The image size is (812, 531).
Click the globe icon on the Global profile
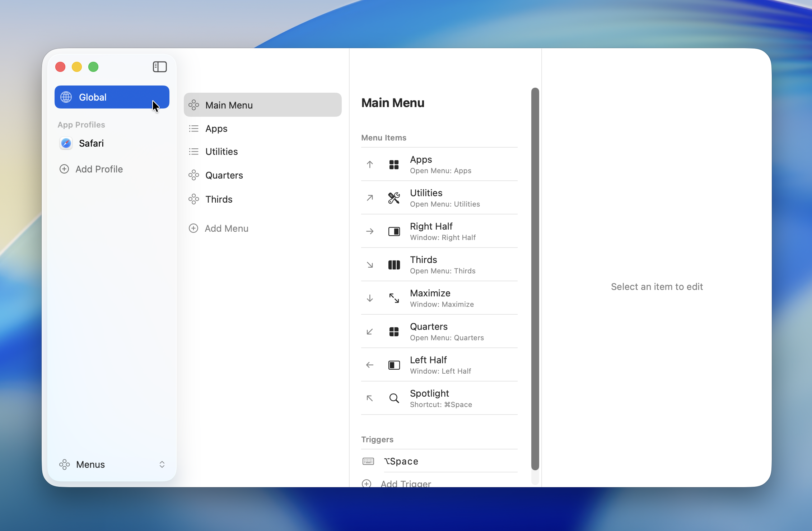66,97
